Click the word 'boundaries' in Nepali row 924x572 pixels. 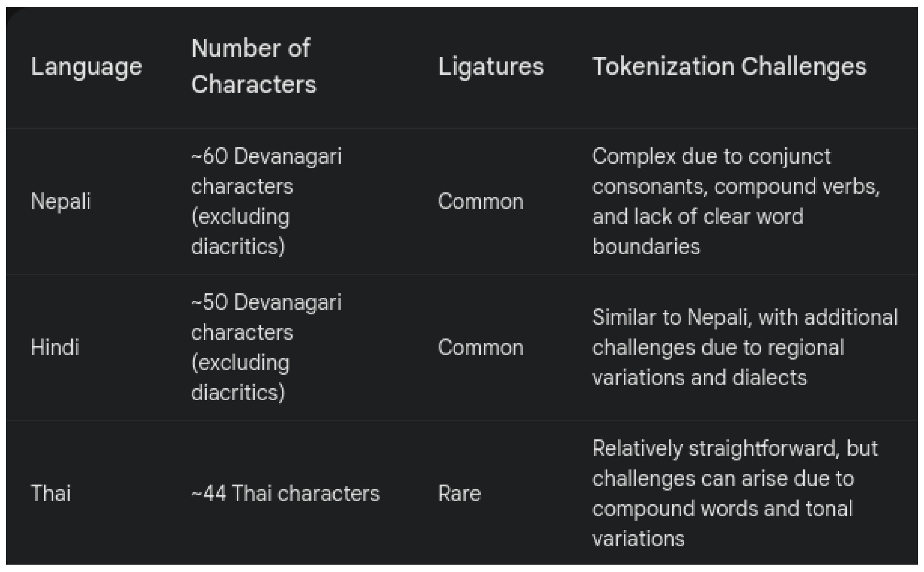coord(646,247)
